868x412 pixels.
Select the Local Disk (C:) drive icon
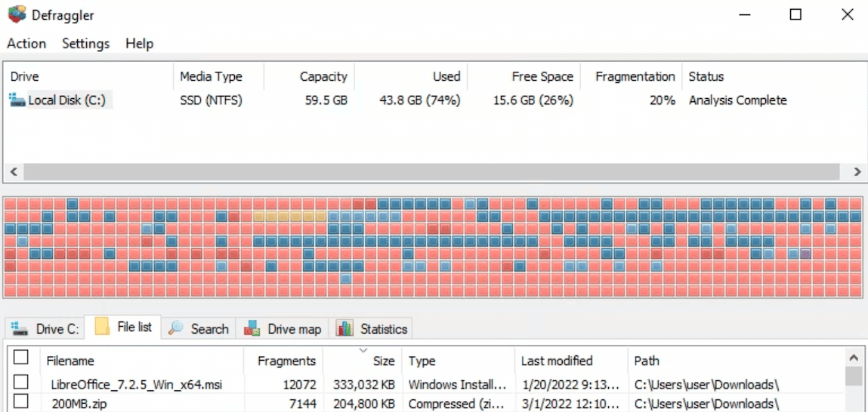[x=17, y=100]
